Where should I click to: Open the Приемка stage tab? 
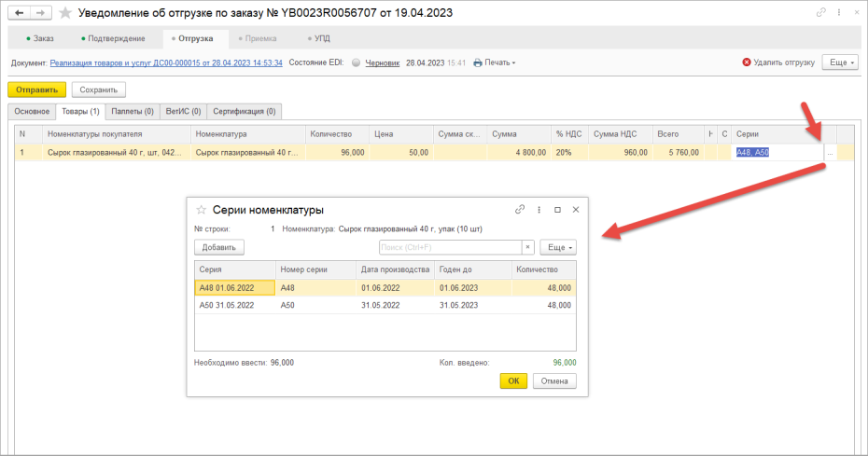(258, 39)
